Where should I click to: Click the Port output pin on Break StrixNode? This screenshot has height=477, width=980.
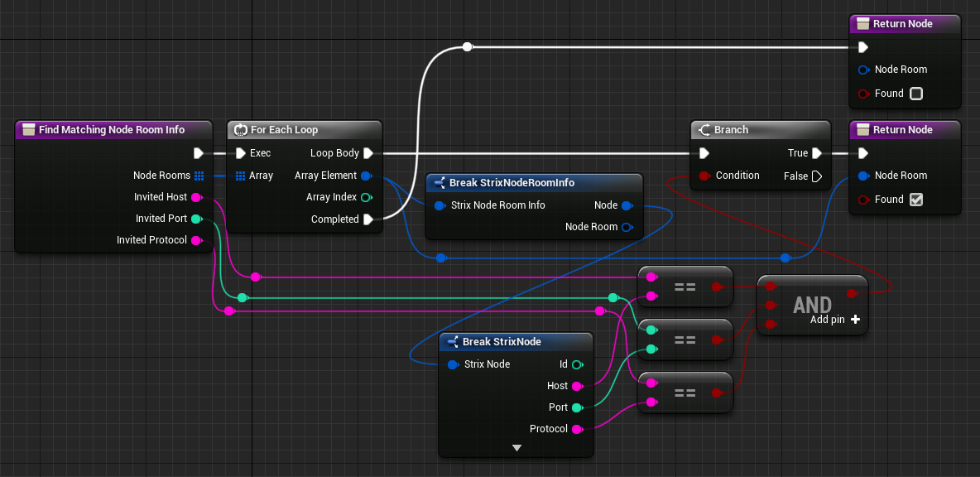coord(578,407)
